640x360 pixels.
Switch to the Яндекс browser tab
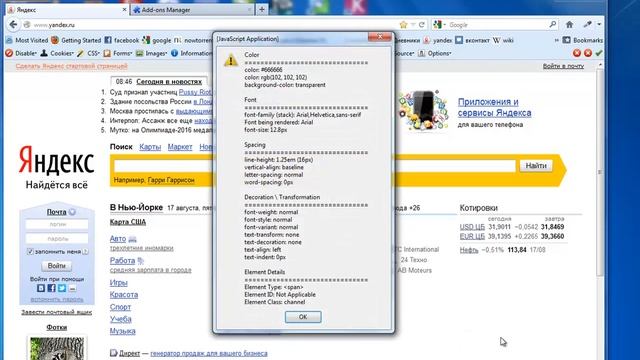(67, 9)
